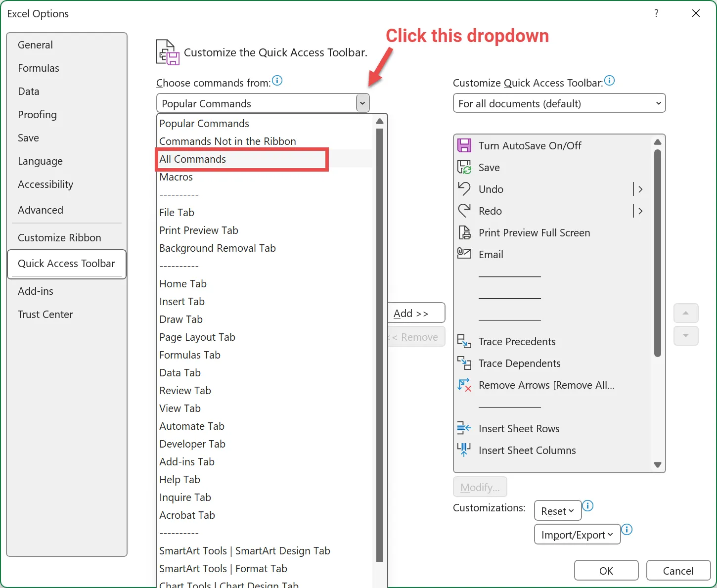The width and height of the screenshot is (717, 588).
Task: Switch to the Customize Ribbon section
Action: click(x=59, y=238)
